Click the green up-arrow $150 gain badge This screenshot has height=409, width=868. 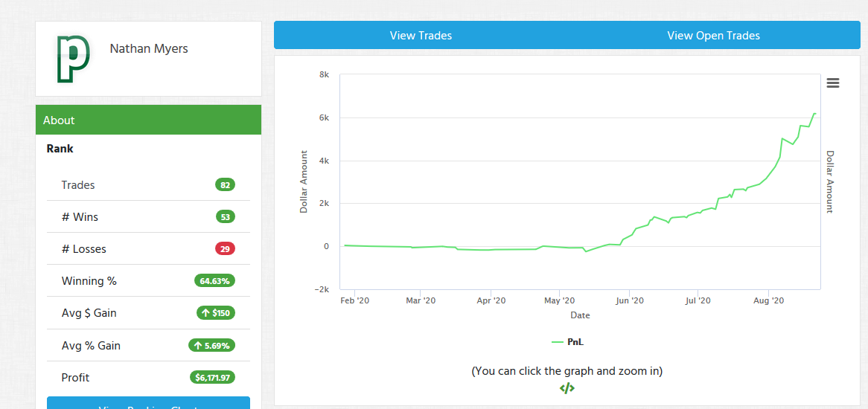pyautogui.click(x=216, y=313)
